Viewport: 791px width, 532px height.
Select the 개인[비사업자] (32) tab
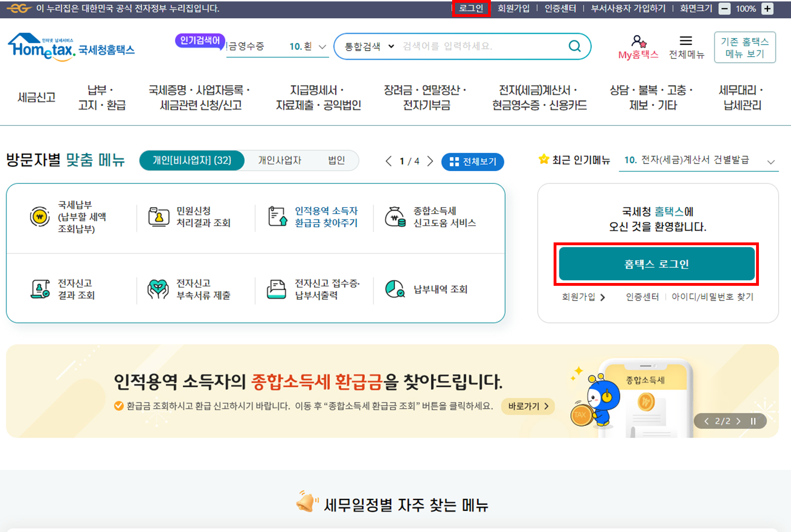click(192, 161)
